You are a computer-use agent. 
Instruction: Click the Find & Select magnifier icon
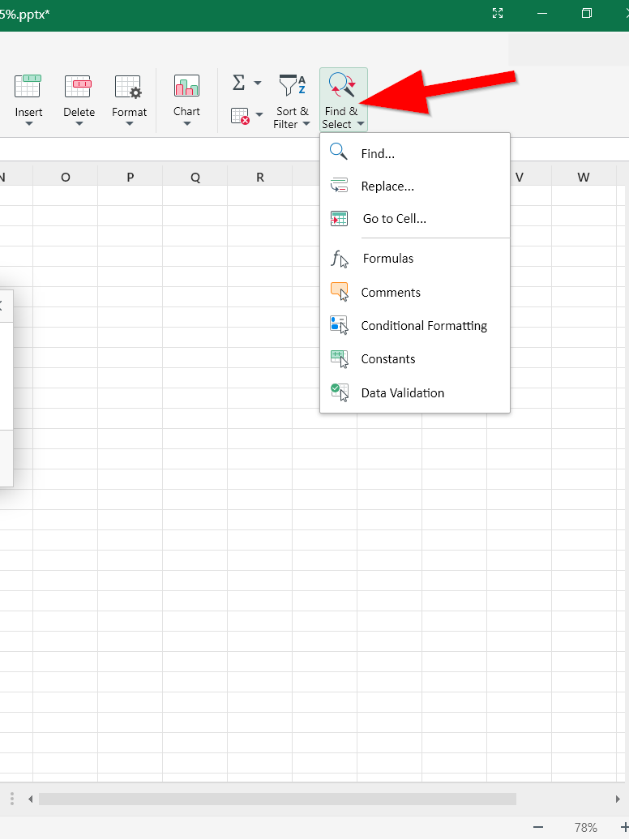pyautogui.click(x=342, y=86)
